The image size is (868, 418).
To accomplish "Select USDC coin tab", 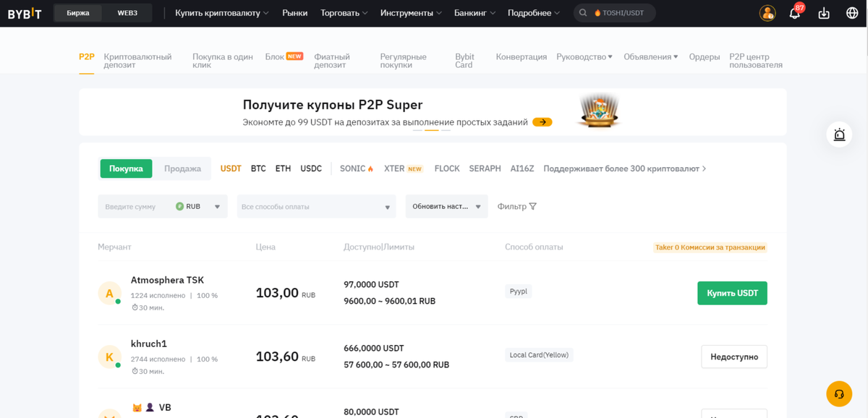I will (311, 169).
